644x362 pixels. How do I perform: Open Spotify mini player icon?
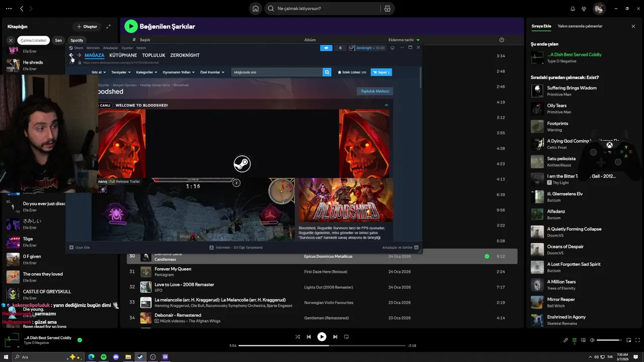tap(628, 340)
